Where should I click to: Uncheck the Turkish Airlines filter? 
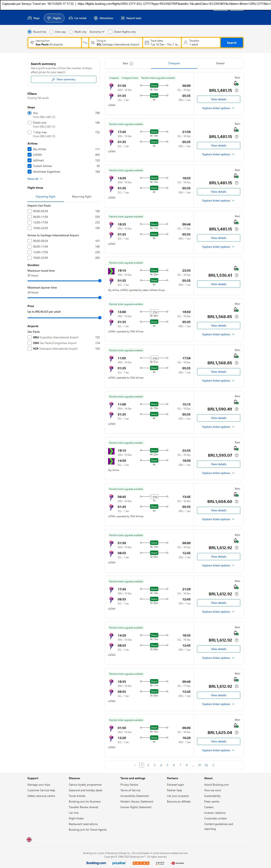[x=30, y=166]
